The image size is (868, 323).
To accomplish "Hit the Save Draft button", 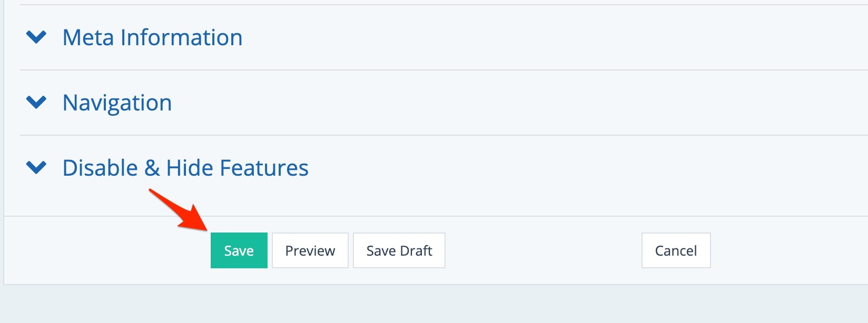I will (399, 250).
